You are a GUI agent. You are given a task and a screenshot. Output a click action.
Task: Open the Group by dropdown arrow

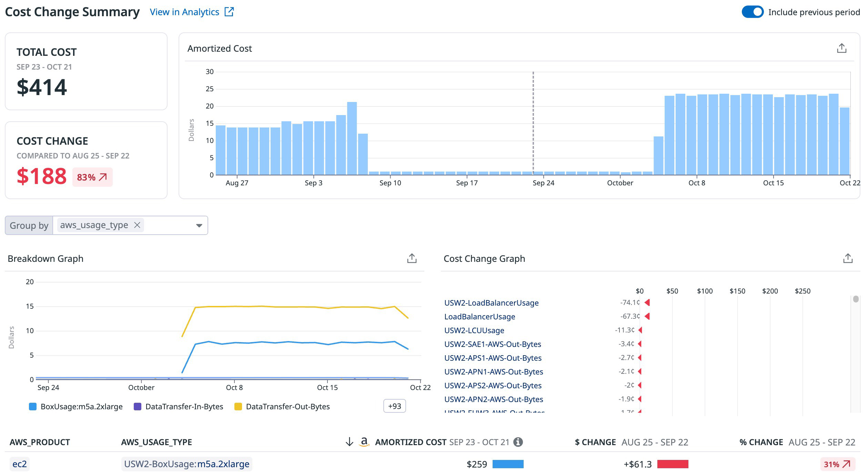click(x=199, y=226)
